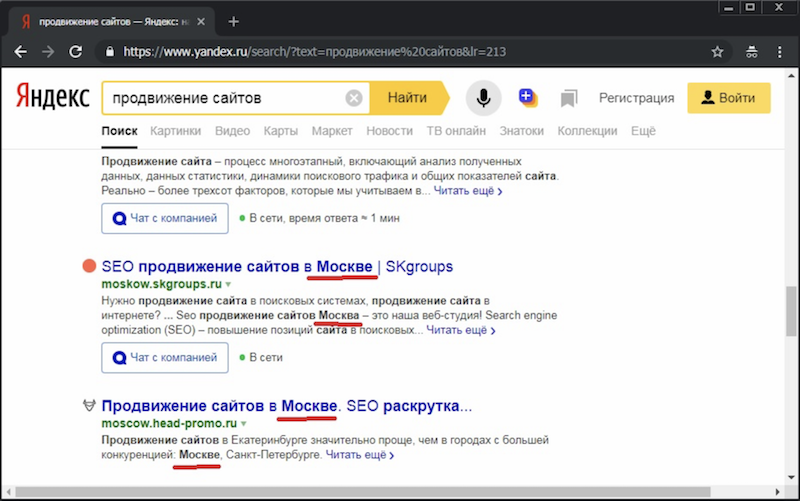Select the Поиск tab
The width and height of the screenshot is (800, 501).
pyautogui.click(x=119, y=131)
